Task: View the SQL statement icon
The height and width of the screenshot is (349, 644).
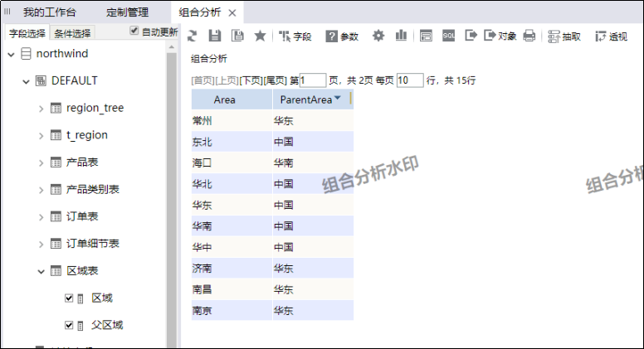Action: [x=448, y=36]
